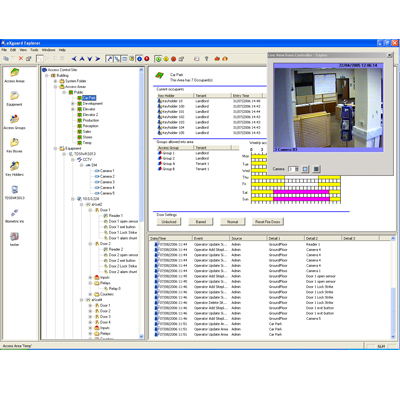Click the Reset Fire Doors button

pos(268,222)
